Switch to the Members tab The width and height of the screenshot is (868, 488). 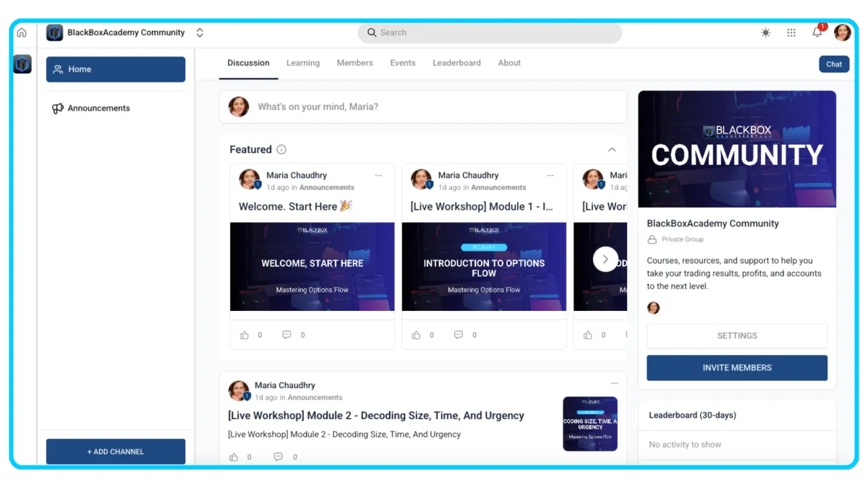pos(355,63)
